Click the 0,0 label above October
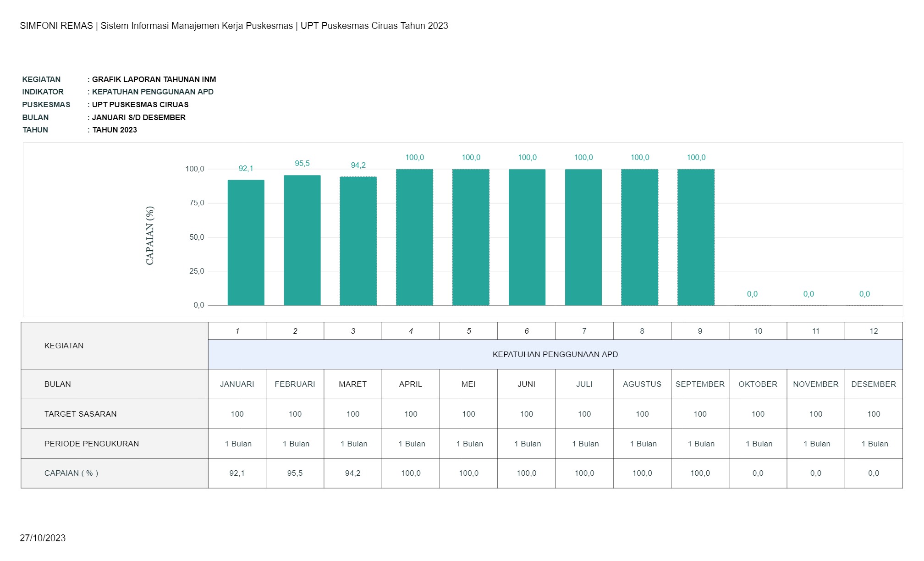 [752, 294]
